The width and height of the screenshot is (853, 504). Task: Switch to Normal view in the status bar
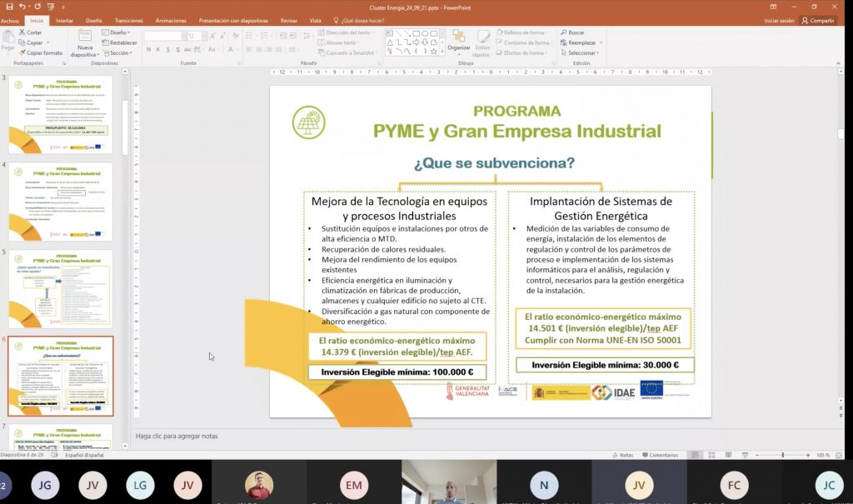[x=695, y=455]
